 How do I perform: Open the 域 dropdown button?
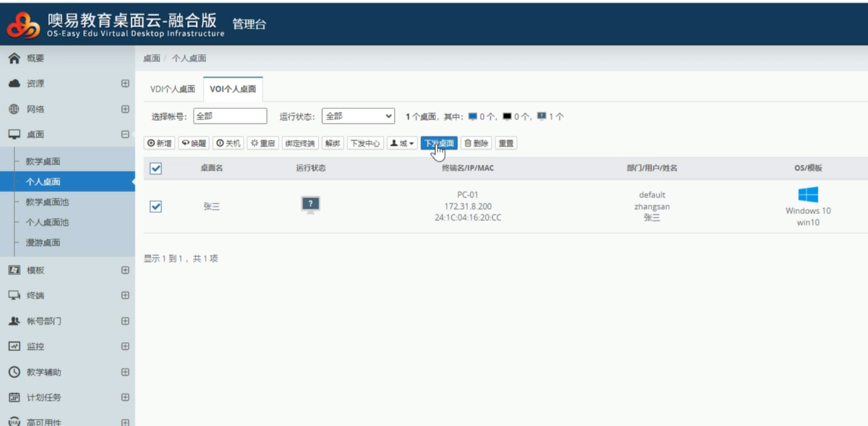402,144
